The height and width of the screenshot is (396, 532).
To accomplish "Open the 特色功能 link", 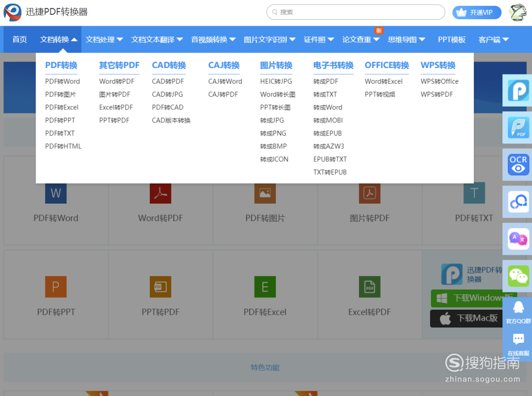I will 265,367.
